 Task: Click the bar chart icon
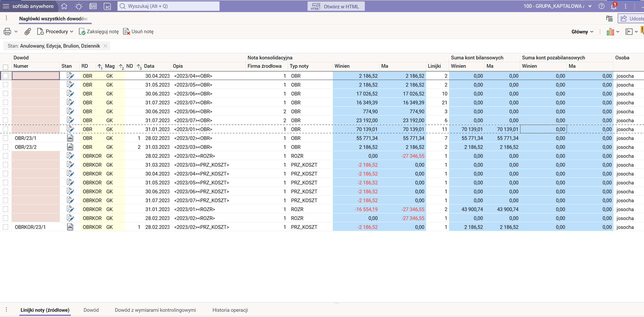click(x=610, y=32)
